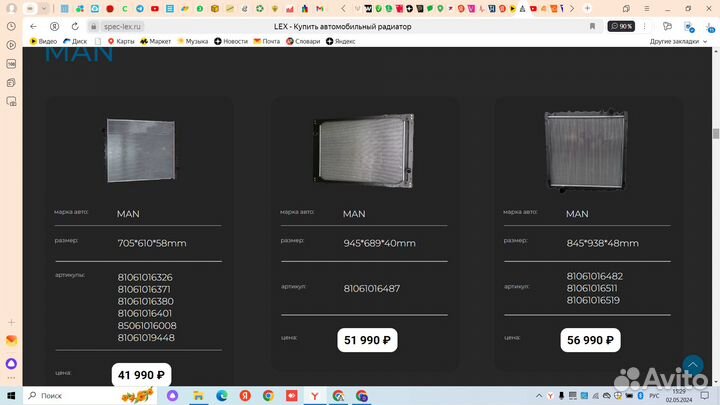Click the 56 990 ₽ price button

tap(591, 340)
